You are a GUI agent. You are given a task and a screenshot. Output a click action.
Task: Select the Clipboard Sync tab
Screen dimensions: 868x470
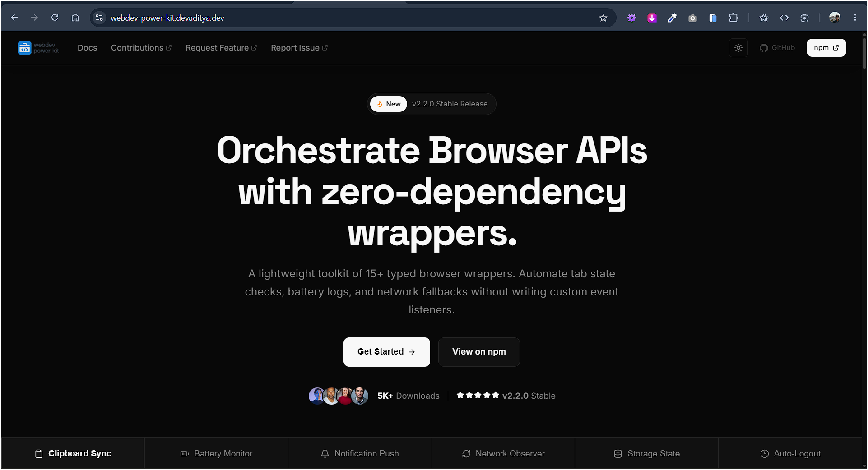click(73, 453)
